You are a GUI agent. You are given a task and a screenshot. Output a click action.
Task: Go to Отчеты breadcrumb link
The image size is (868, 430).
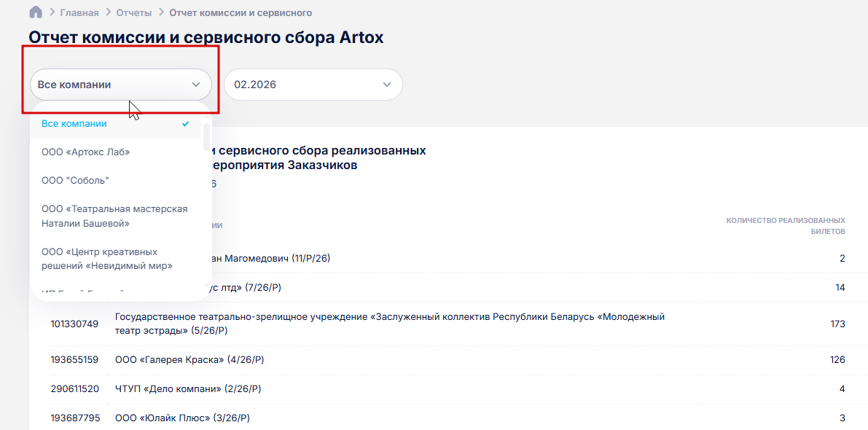tap(134, 12)
